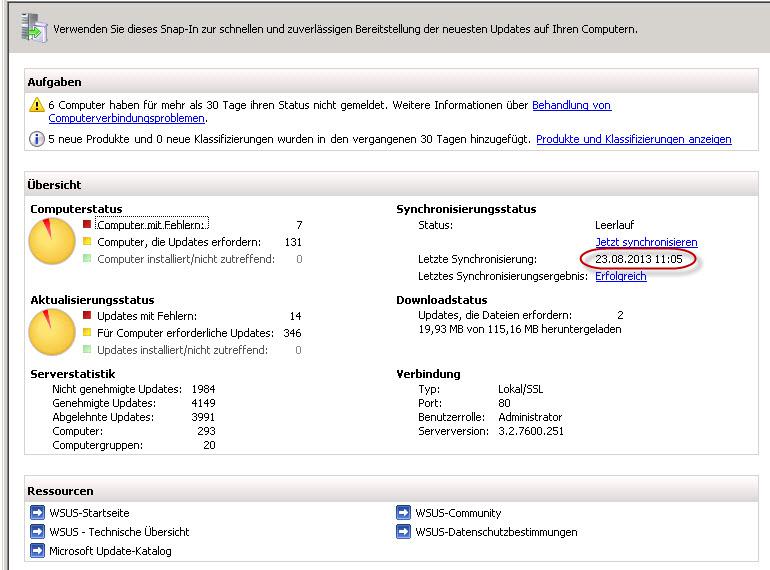Click the WSUS-Datenschutzbestimmungen arrow icon
This screenshot has height=570, width=770.
[403, 531]
